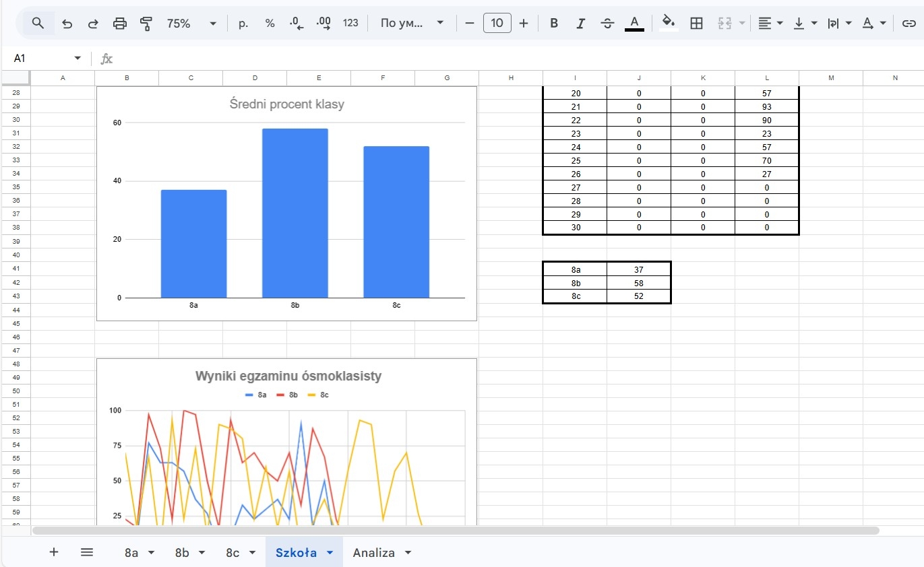924x567 pixels.
Task: Format as percent with % button
Action: coord(270,24)
